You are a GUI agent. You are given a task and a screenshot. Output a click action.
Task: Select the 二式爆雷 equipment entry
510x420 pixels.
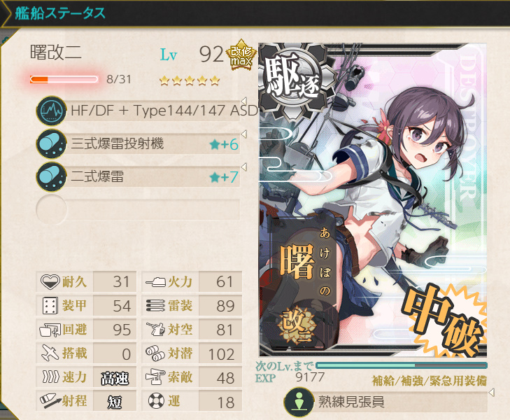[x=139, y=177]
